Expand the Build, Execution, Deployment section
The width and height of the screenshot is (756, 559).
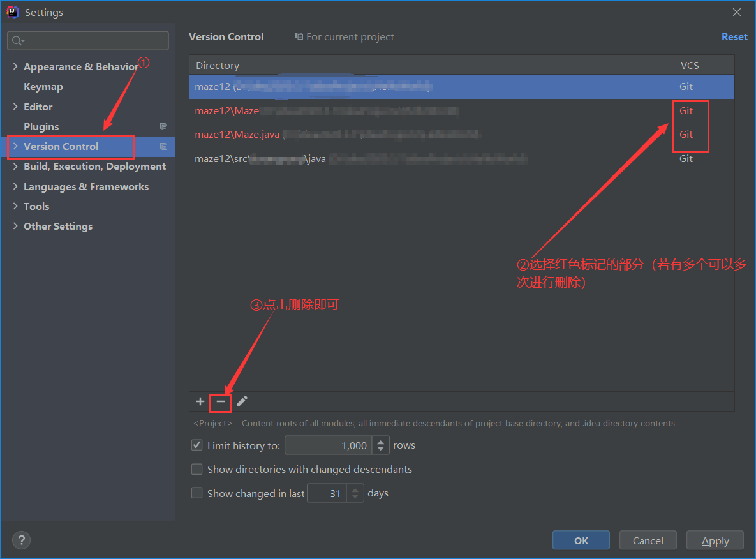click(15, 166)
